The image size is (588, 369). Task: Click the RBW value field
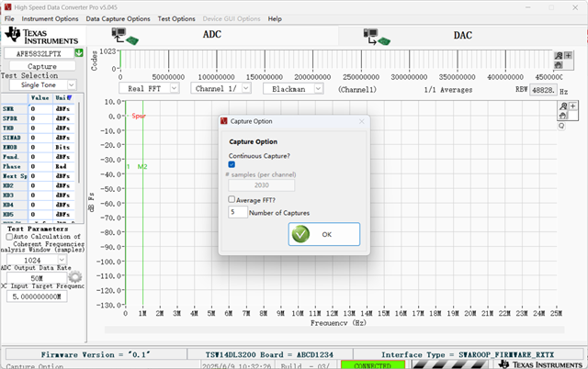(543, 90)
